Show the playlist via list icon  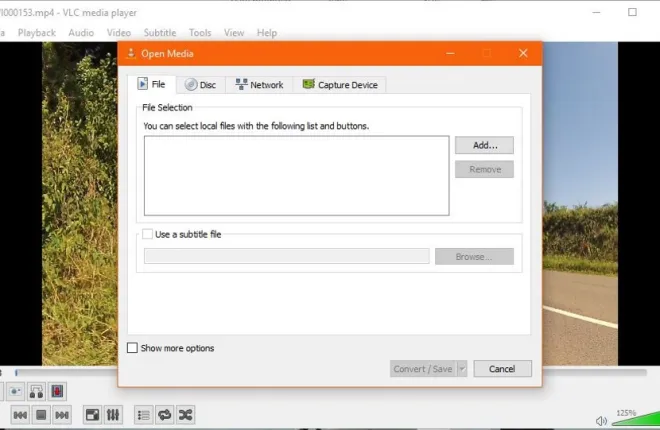[144, 415]
